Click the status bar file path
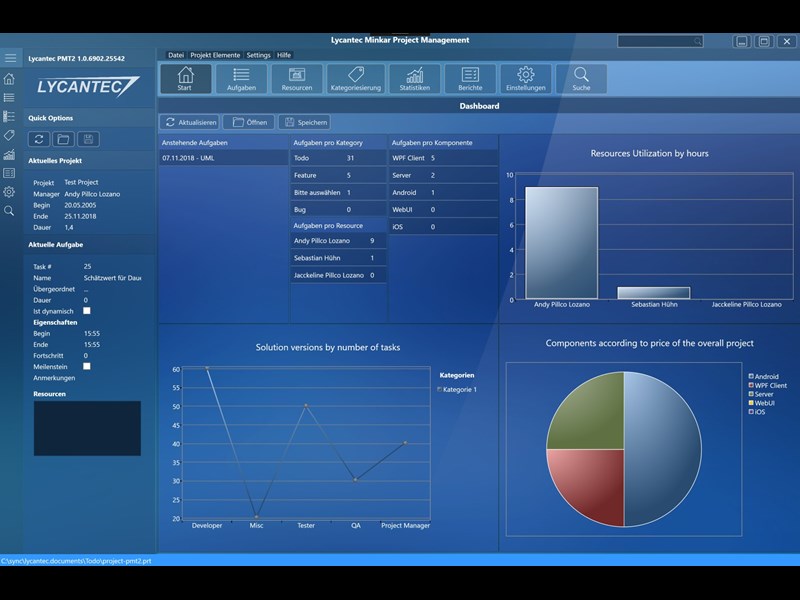Screen dimensions: 800x600 [x=76, y=561]
